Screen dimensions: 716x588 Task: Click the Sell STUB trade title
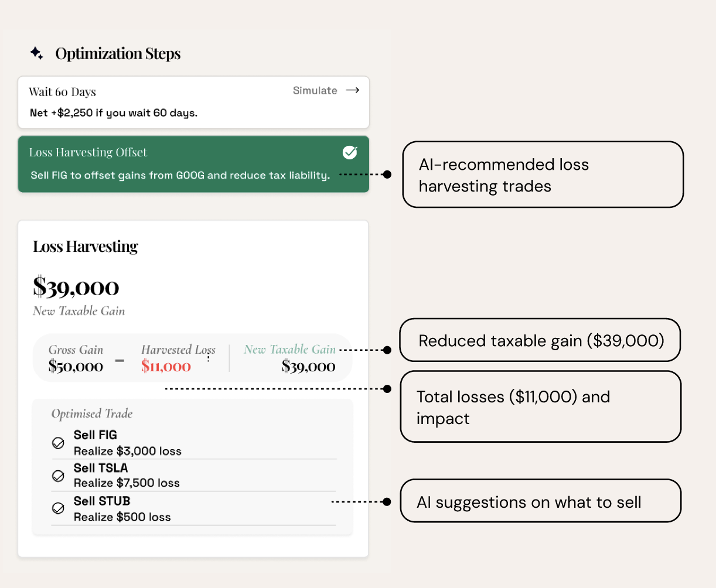(102, 501)
